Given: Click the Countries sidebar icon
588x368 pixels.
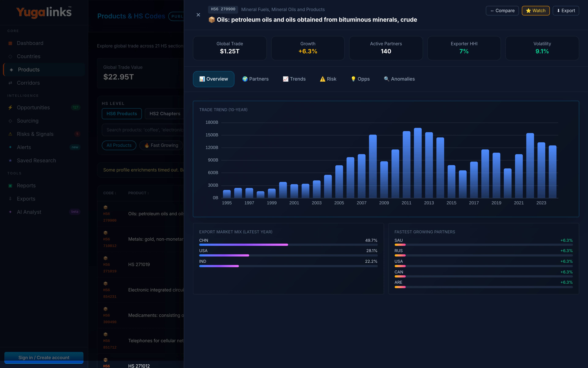Looking at the screenshot, I should pos(10,56).
